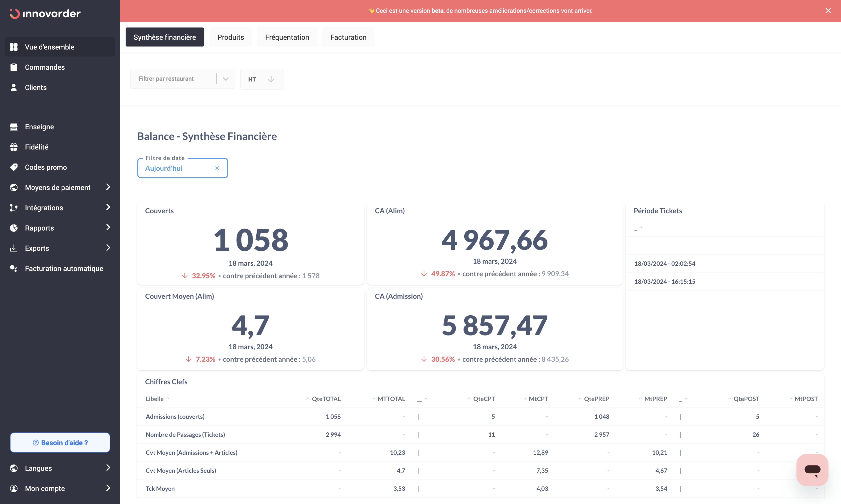Open the chat support bubble
841x504 pixels.
tap(812, 470)
